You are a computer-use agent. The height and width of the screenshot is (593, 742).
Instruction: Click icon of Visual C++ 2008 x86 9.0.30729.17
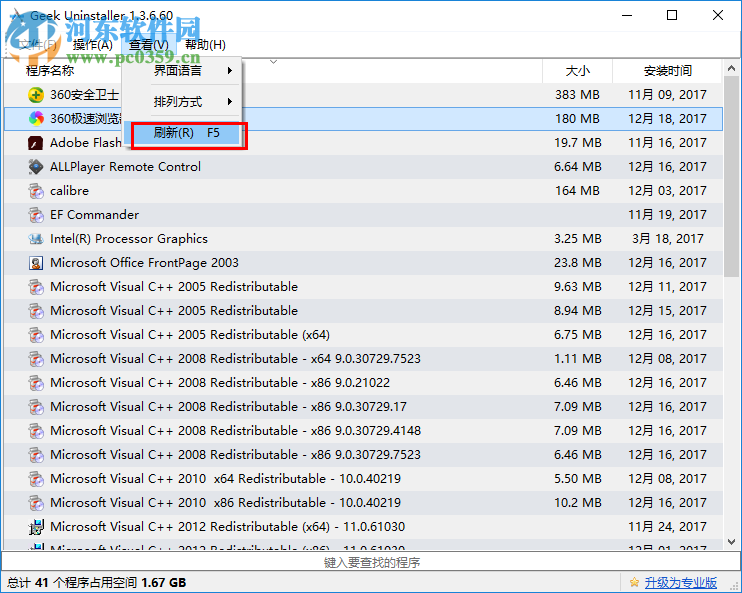pyautogui.click(x=36, y=407)
